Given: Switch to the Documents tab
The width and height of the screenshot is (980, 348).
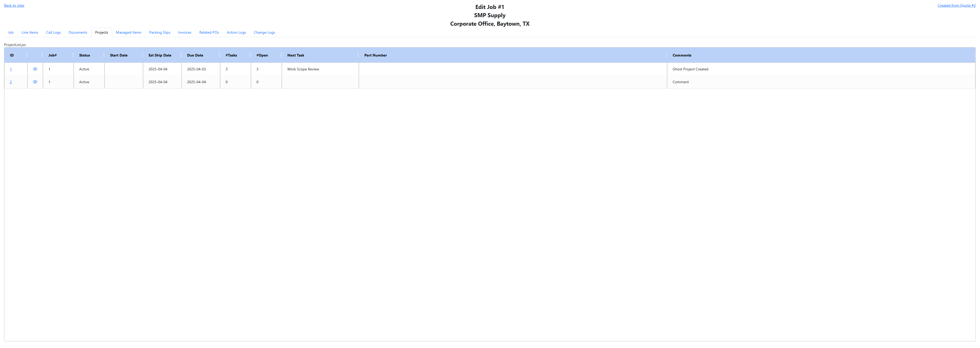Looking at the screenshot, I should tap(78, 32).
